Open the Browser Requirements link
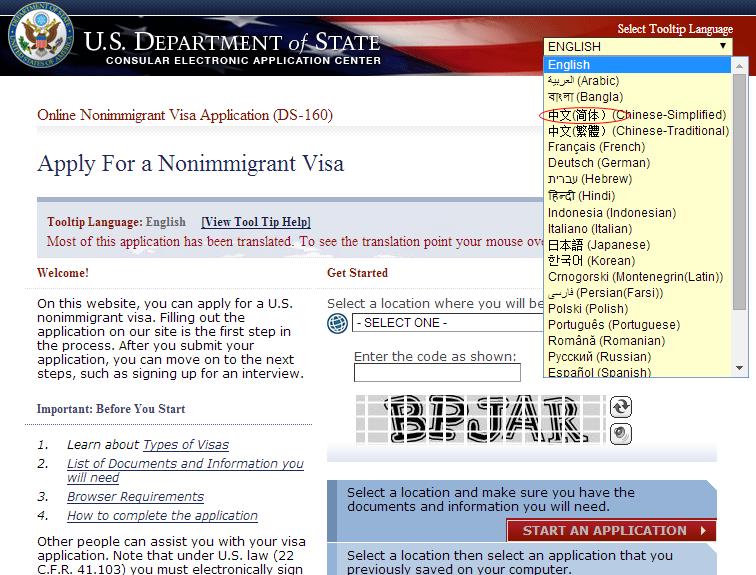Viewport: 756px width, 575px height. pos(135,496)
